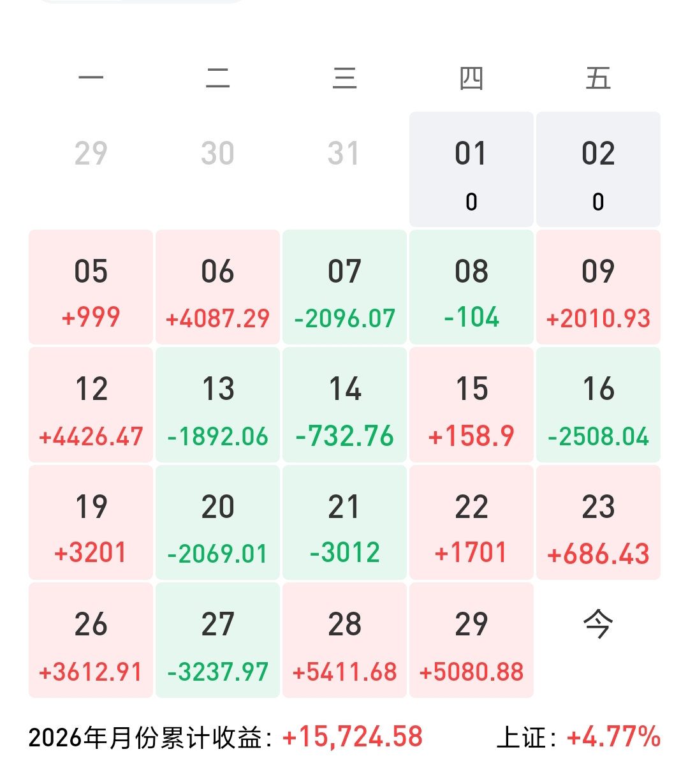Tap day 23 with +686.43 gain
Screen dimensions: 688x784
click(x=598, y=522)
